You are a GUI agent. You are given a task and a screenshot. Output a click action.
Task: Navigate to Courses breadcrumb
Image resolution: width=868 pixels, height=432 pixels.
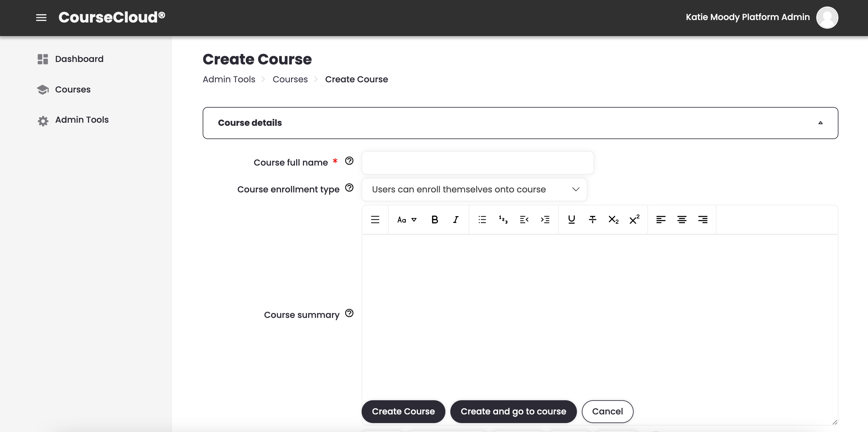point(290,79)
